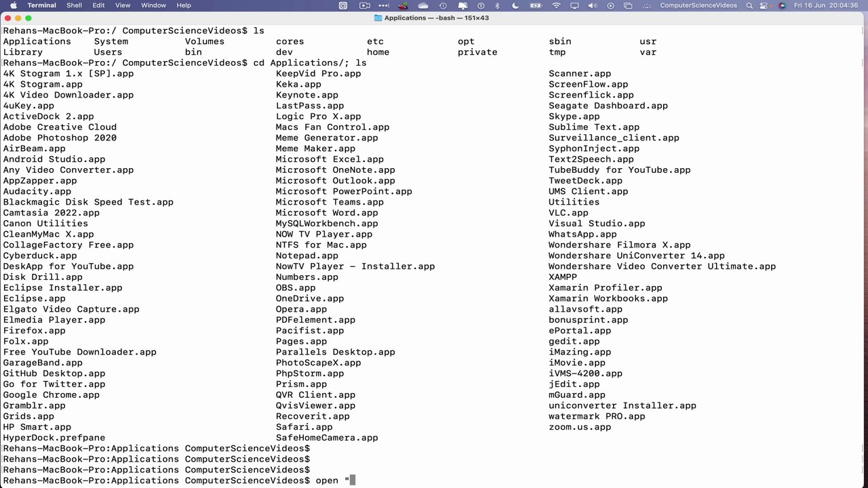Click 'MySQLWorkbench.app' text
The image size is (868, 488).
coord(327,224)
